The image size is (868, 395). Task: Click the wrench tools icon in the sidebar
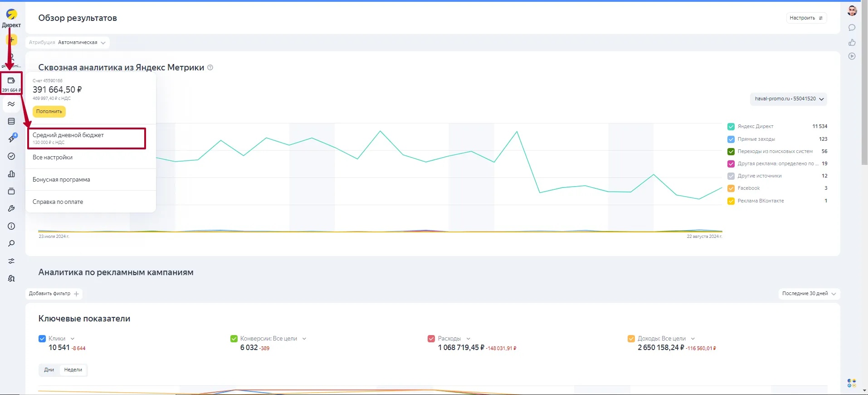click(x=11, y=208)
